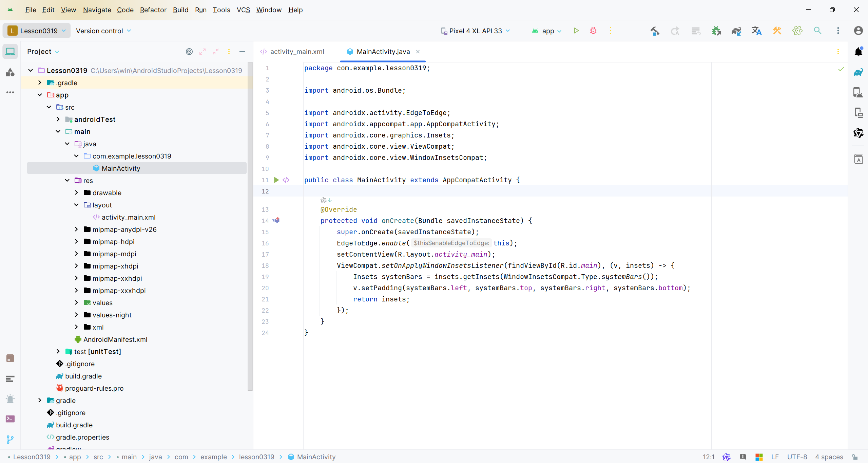Open Version control dropdown
Image resolution: width=868 pixels, height=463 pixels.
point(103,31)
